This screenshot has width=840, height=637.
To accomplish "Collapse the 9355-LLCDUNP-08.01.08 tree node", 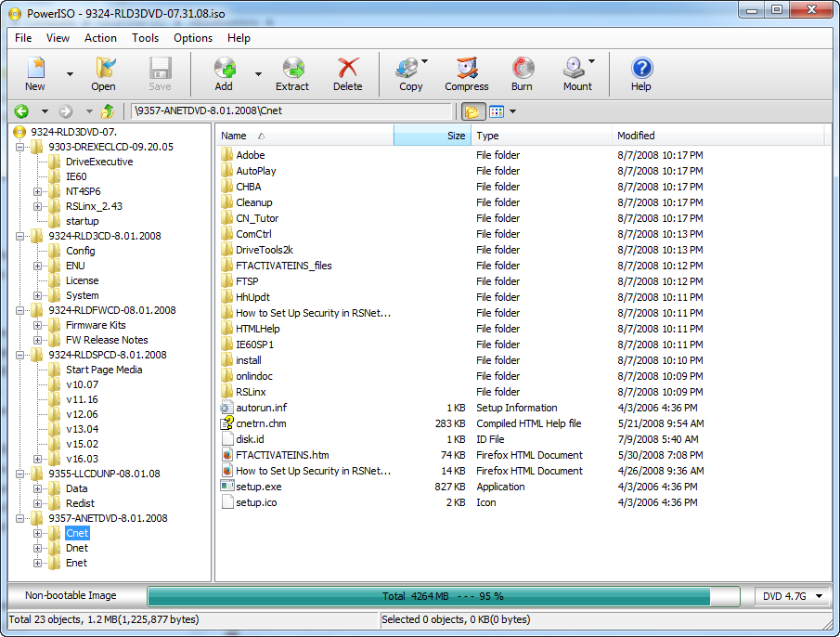I will coord(19,474).
